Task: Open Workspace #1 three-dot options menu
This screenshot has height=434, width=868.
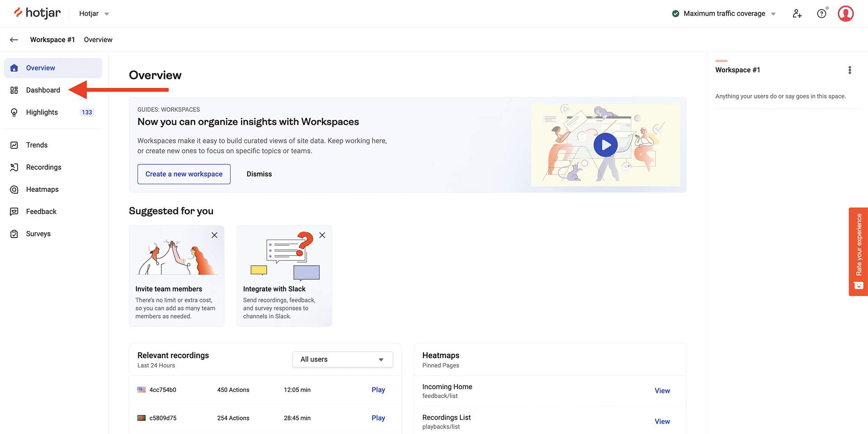Action: [849, 70]
